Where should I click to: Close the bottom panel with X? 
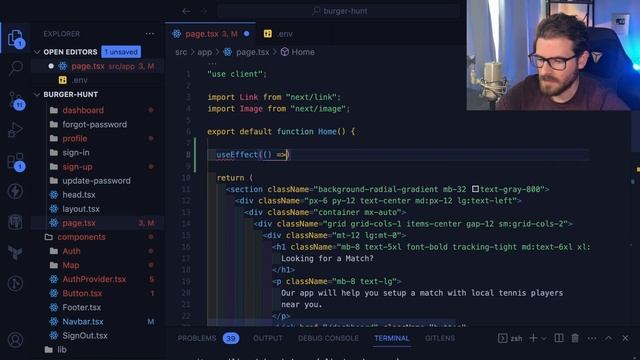point(625,338)
